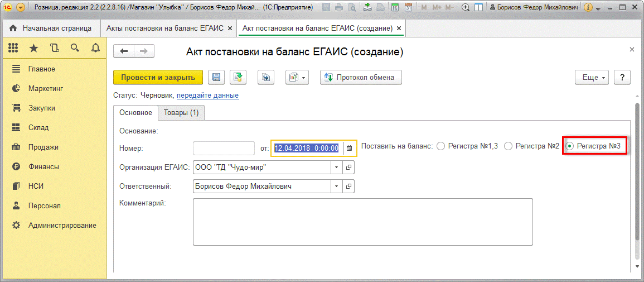
Task: Select radio Регистра №1,3
Action: (x=440, y=146)
